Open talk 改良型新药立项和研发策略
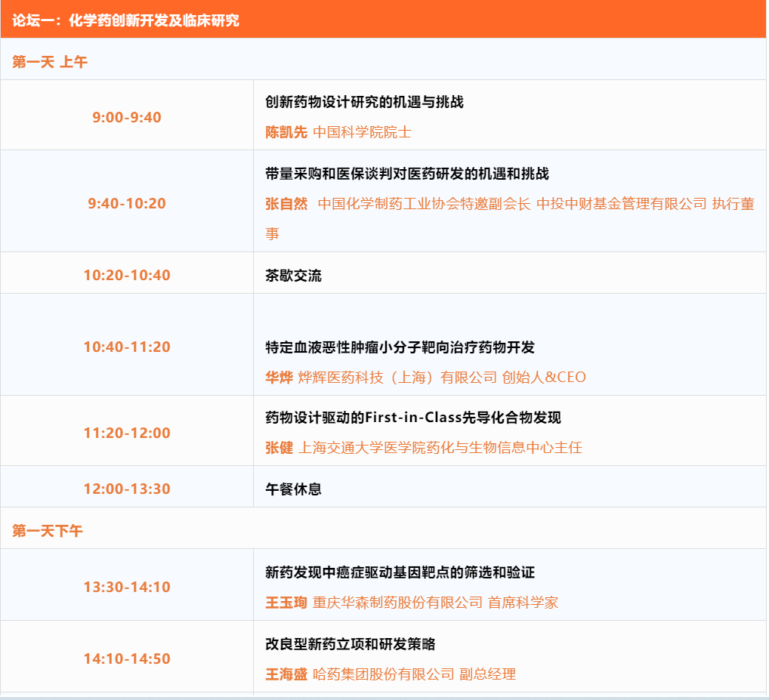 (350, 644)
